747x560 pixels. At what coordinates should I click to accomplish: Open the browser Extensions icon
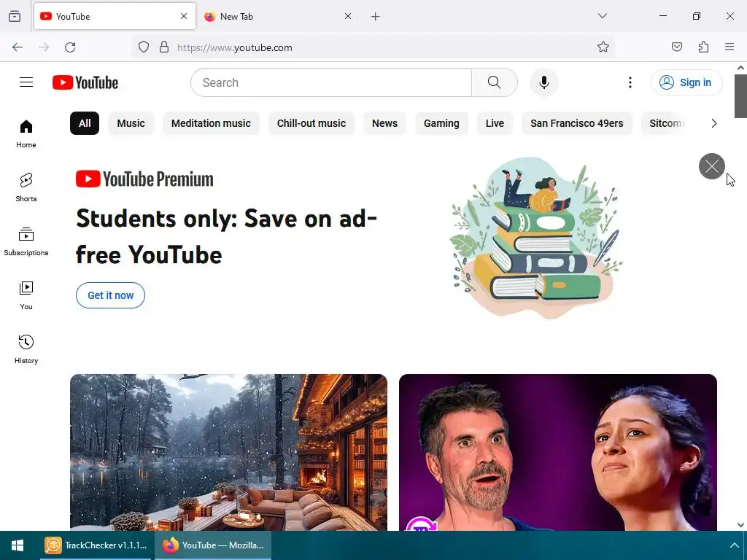pos(703,47)
